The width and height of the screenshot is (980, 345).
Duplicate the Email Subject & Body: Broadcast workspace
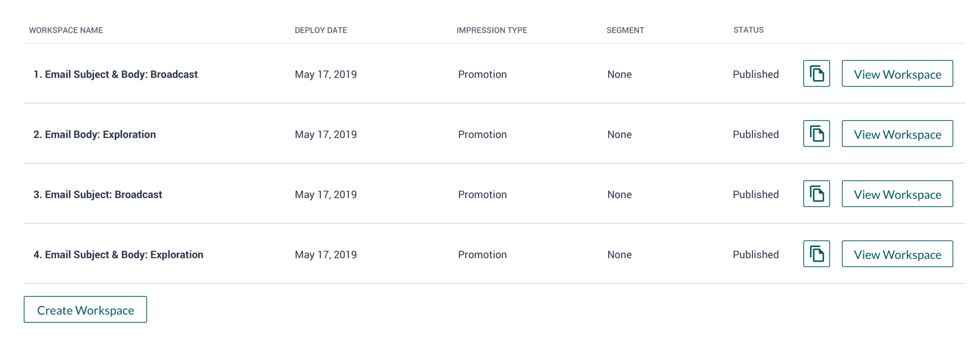coord(817,74)
